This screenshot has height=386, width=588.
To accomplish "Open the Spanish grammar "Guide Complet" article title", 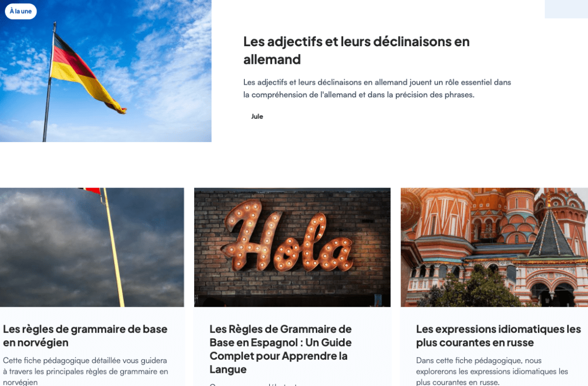I will [x=280, y=349].
